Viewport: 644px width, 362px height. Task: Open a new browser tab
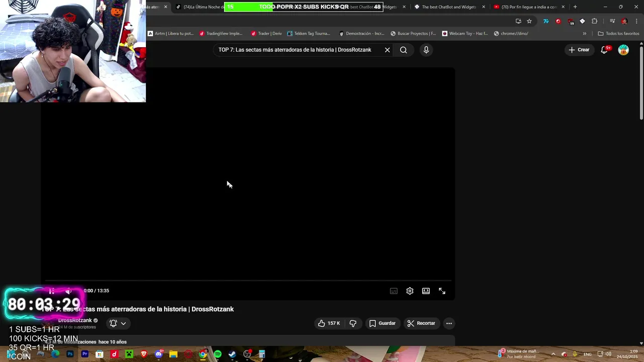(x=575, y=7)
